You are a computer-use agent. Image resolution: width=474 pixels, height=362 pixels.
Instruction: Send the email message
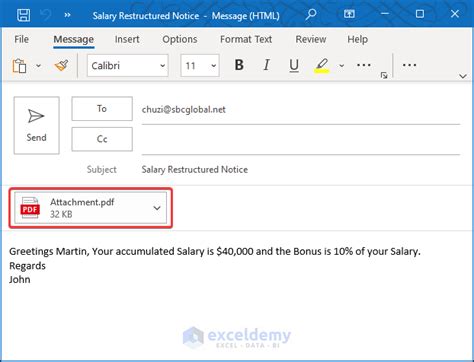click(37, 125)
